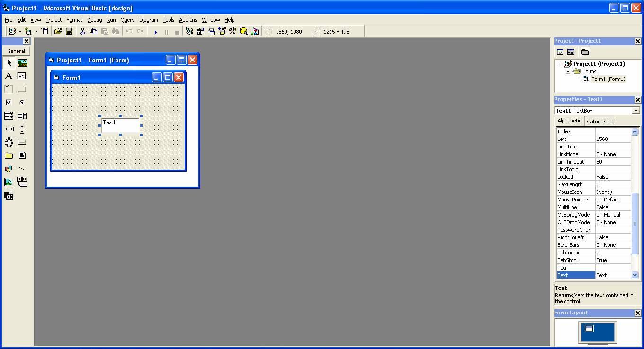Click the General toolbox tab button
The image size is (644, 349).
coord(16,51)
